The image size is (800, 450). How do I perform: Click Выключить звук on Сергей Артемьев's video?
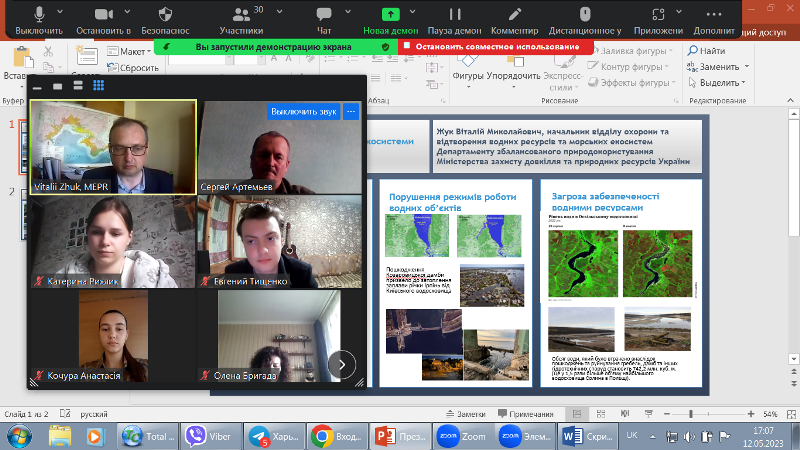click(304, 111)
